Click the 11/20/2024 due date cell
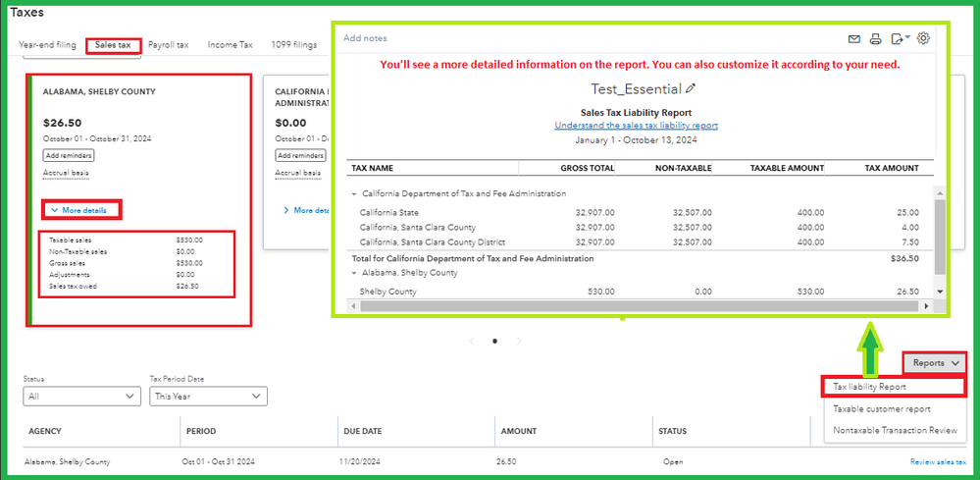980x480 pixels. pyautogui.click(x=362, y=462)
